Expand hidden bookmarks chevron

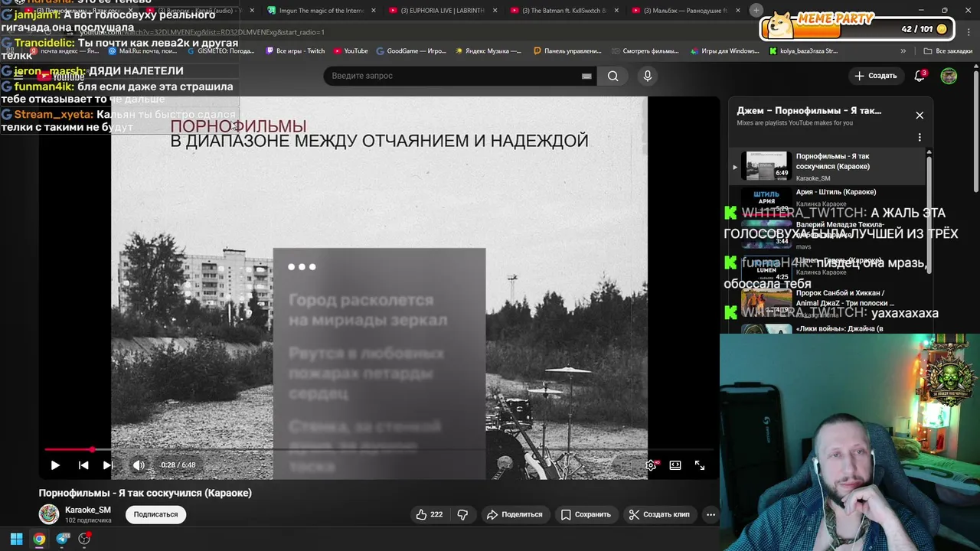pos(903,51)
